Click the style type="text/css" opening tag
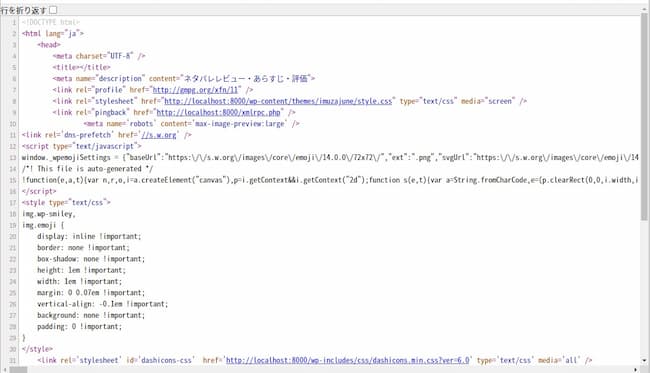 (x=66, y=203)
